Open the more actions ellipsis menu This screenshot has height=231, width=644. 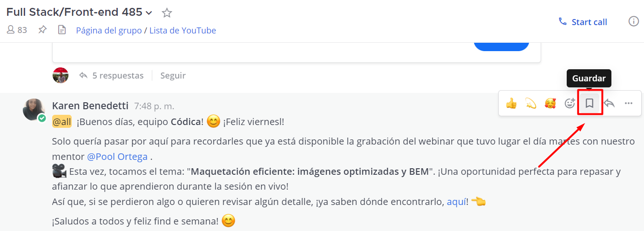[629, 103]
